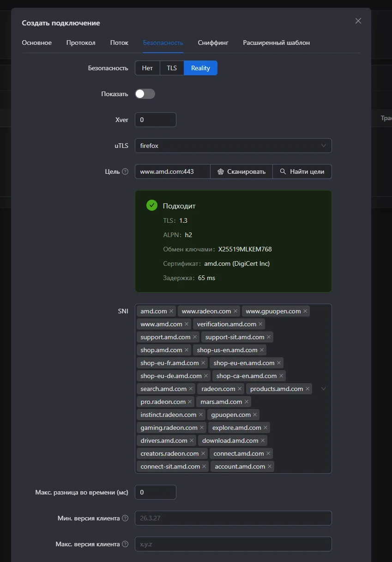Remove shop-ca-en.amd.com tag

point(281,376)
